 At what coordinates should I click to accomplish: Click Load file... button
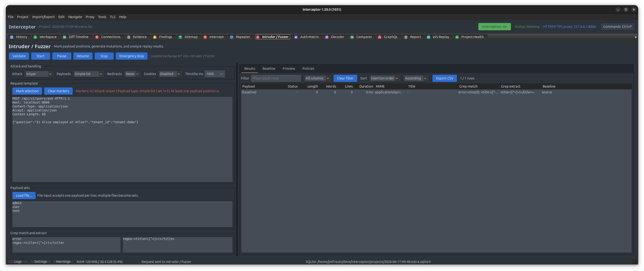24,195
